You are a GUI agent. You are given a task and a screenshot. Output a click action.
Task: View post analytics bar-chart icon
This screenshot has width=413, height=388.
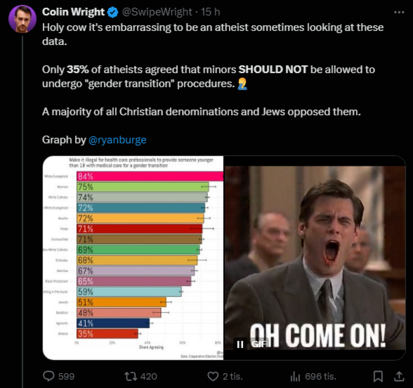(295, 376)
